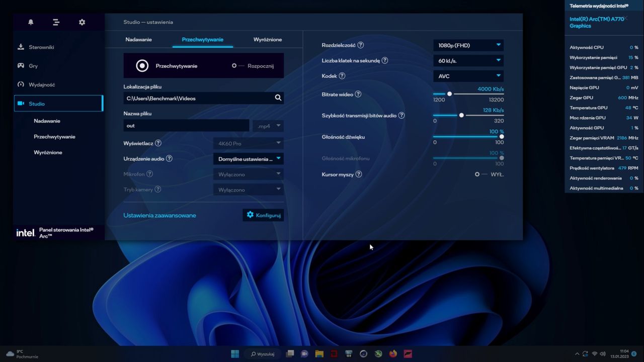Toggle the Kursor myszy switch
The width and height of the screenshot is (644, 362).
[x=481, y=174]
